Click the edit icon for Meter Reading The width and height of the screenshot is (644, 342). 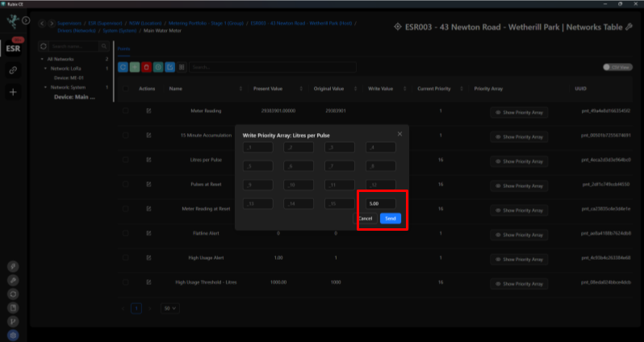(x=148, y=111)
